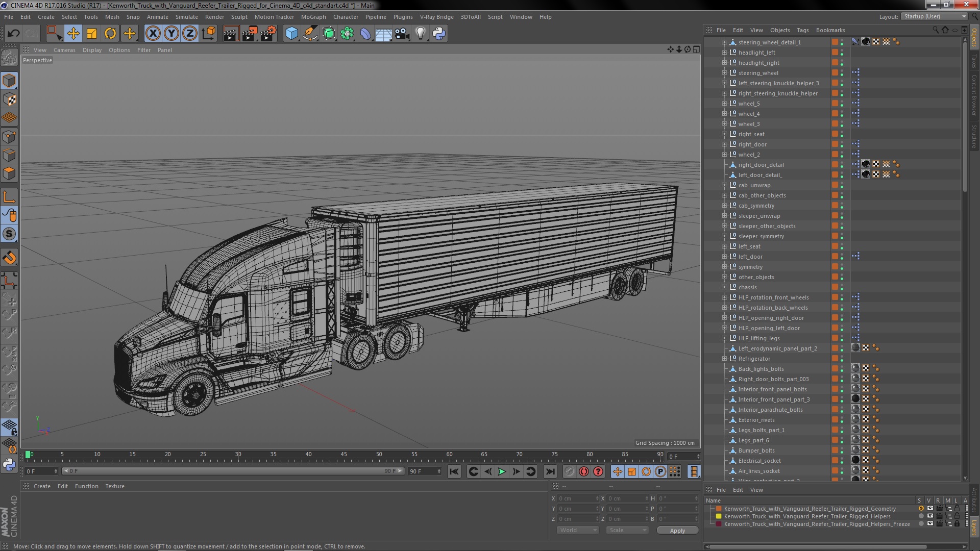Screen dimensions: 980x551
Task: Select the Scale tool
Action: pyautogui.click(x=92, y=34)
